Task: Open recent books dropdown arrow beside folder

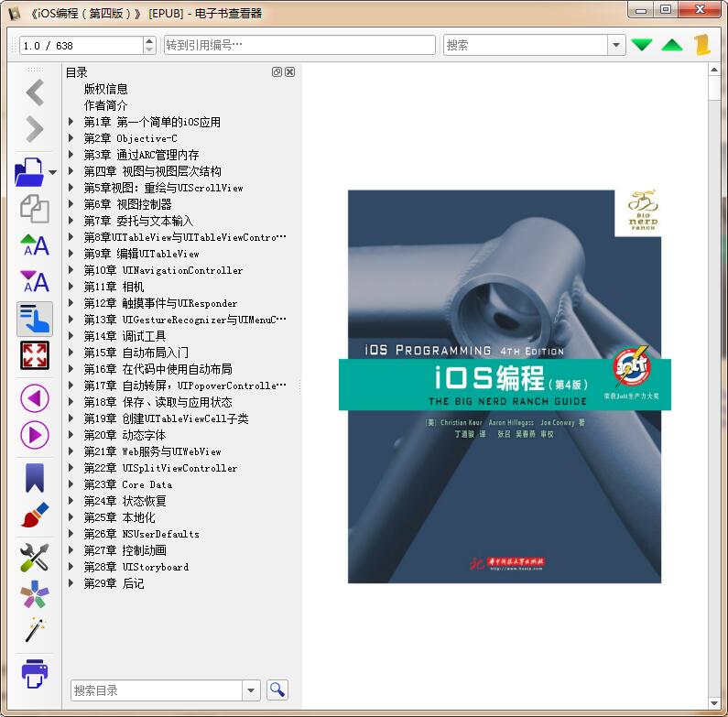Action: pos(53,172)
